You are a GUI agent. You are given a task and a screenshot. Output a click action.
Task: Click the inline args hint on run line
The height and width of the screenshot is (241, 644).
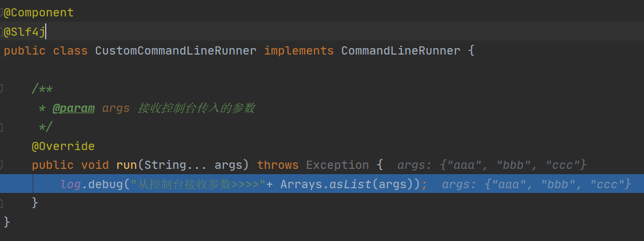tap(492, 165)
